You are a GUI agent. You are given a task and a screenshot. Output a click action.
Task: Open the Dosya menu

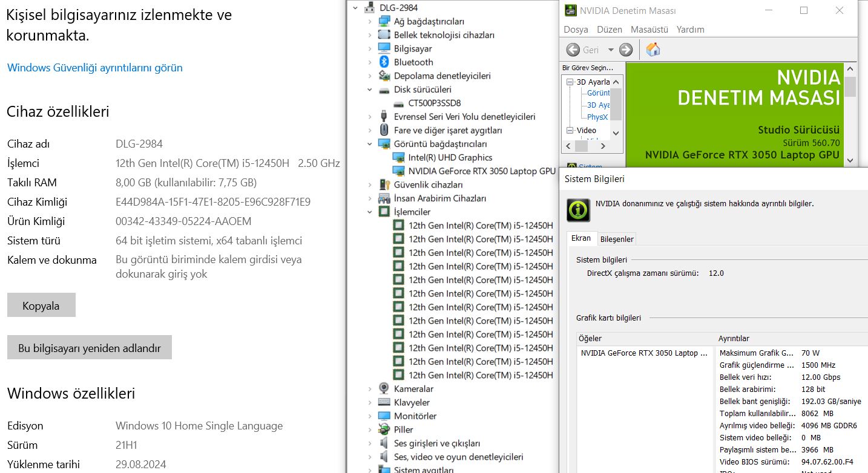[576, 29]
